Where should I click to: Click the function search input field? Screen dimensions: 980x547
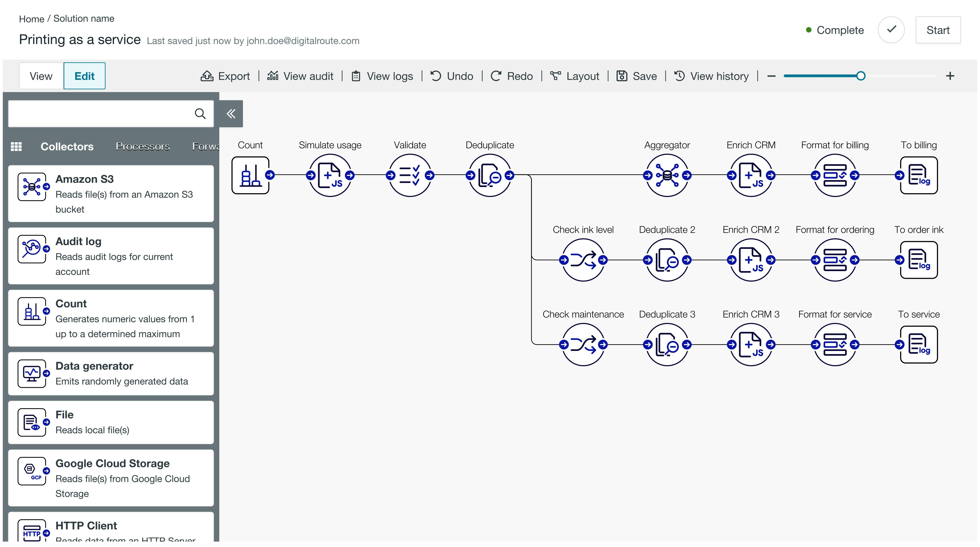pyautogui.click(x=111, y=114)
